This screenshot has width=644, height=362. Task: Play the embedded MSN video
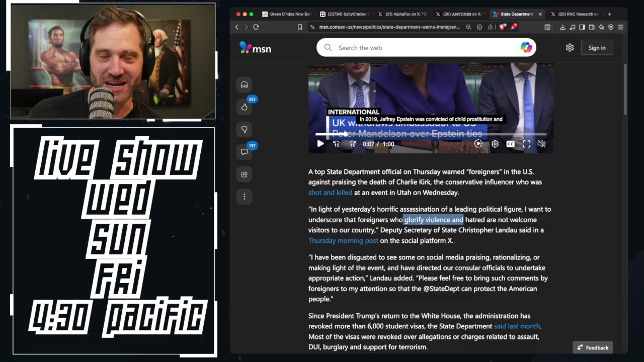click(320, 144)
